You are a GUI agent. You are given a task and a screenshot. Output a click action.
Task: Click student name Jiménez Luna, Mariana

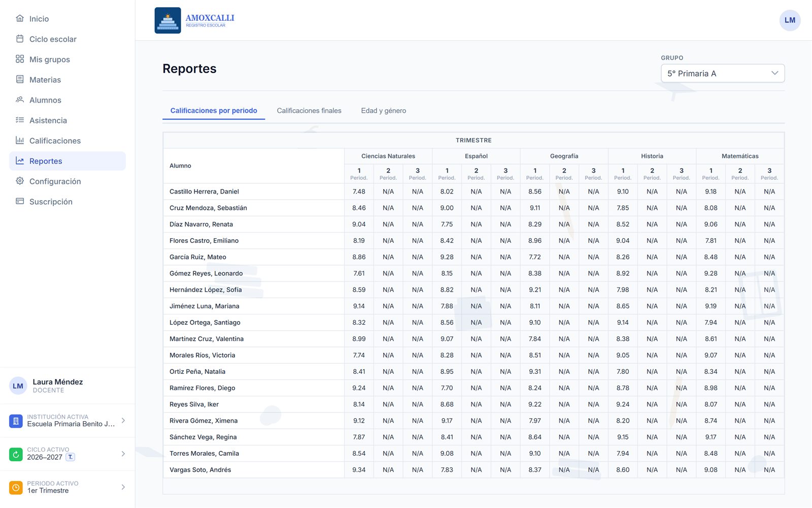tap(205, 306)
